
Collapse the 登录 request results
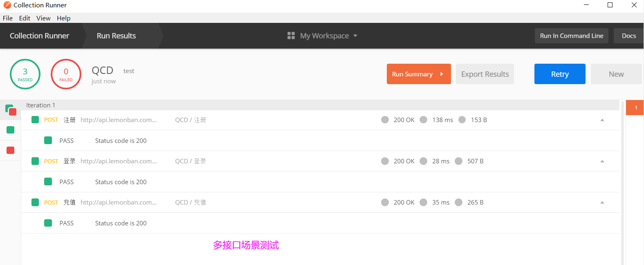point(602,161)
